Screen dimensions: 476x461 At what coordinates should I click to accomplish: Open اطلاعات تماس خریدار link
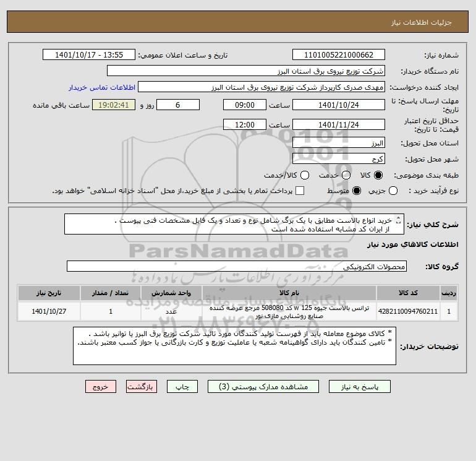pyautogui.click(x=102, y=87)
